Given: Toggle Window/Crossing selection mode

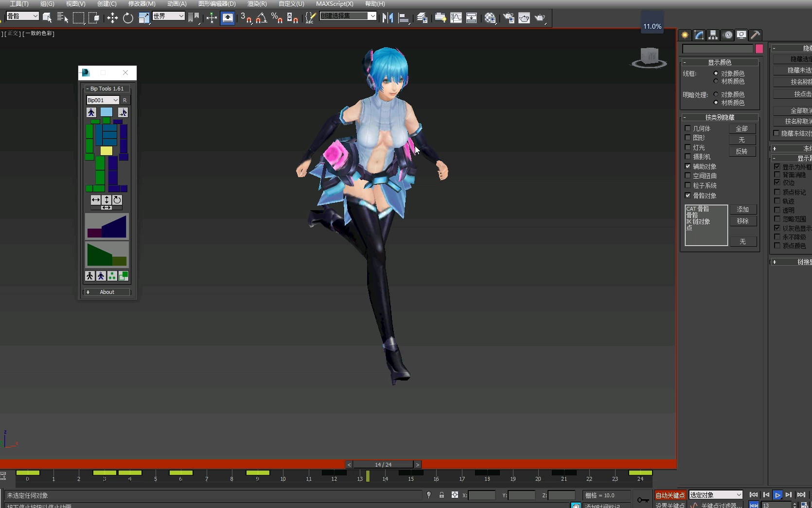Looking at the screenshot, I should (94, 18).
